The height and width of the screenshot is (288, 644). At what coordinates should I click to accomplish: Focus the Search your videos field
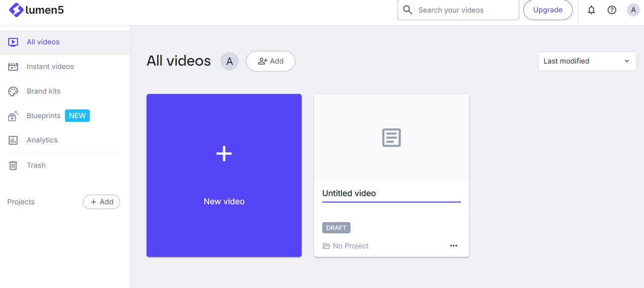coord(458,10)
